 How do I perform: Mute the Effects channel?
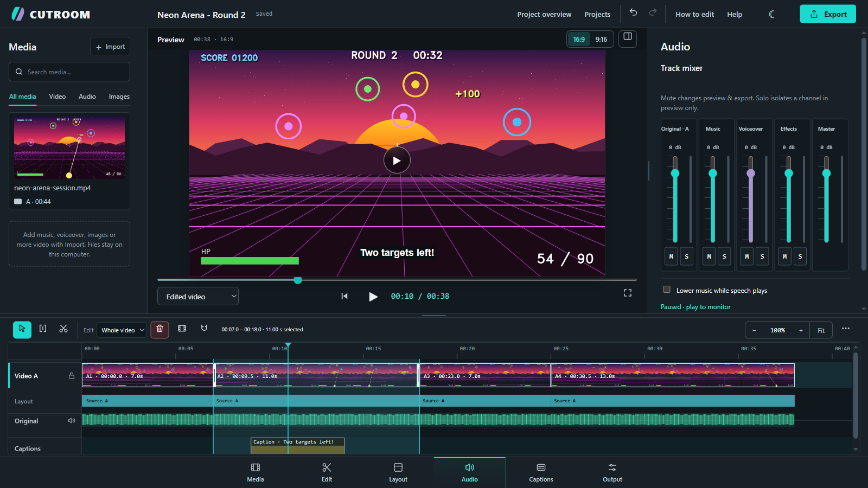click(784, 256)
